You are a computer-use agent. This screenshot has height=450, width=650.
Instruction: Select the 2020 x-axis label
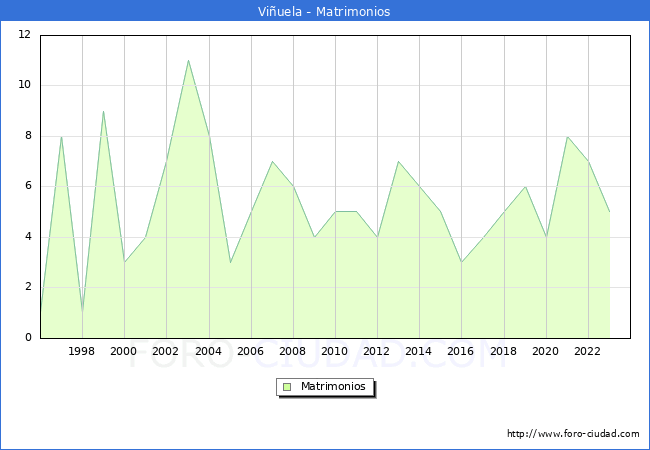(x=546, y=351)
